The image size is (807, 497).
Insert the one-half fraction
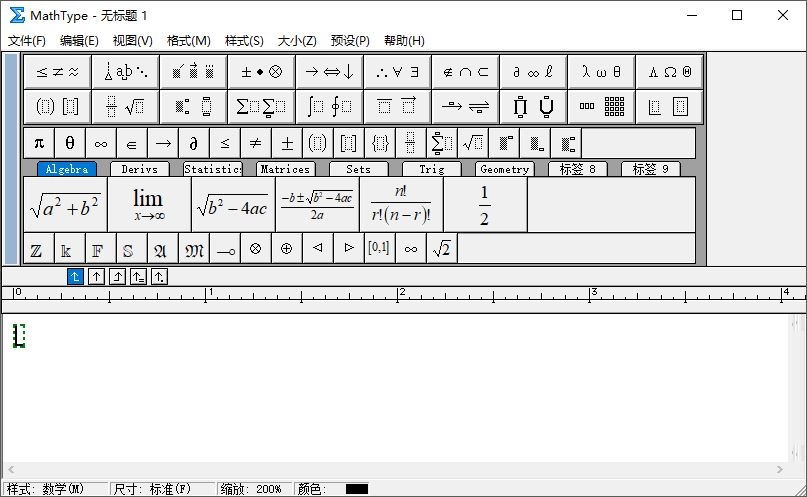(485, 205)
